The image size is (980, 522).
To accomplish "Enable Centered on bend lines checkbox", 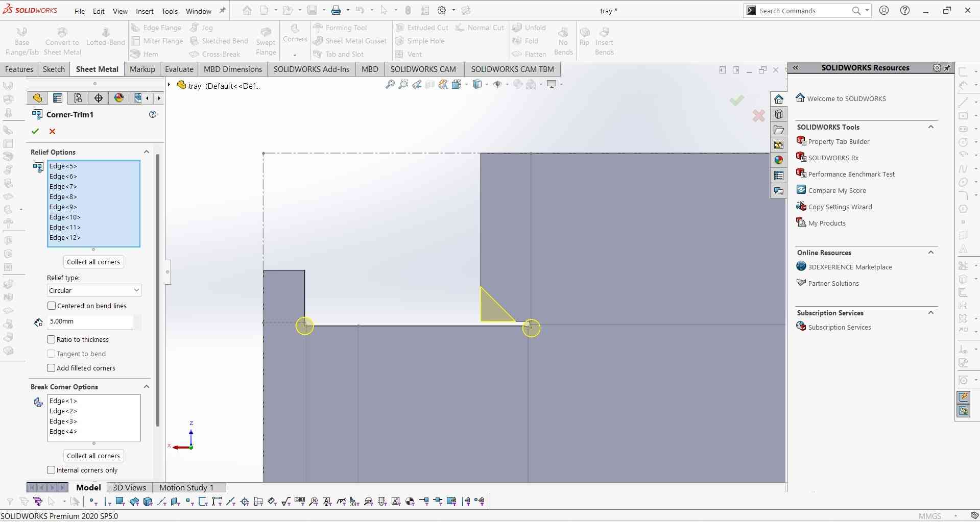I will (52, 306).
